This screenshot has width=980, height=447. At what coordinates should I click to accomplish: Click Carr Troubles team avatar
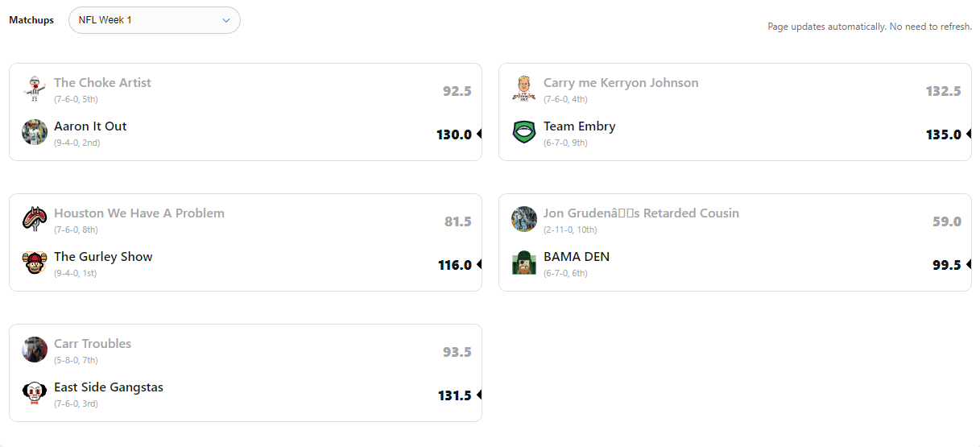[x=35, y=349]
